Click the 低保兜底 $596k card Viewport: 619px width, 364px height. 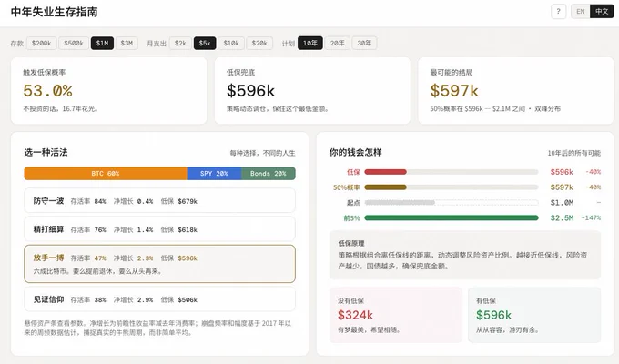pos(312,91)
